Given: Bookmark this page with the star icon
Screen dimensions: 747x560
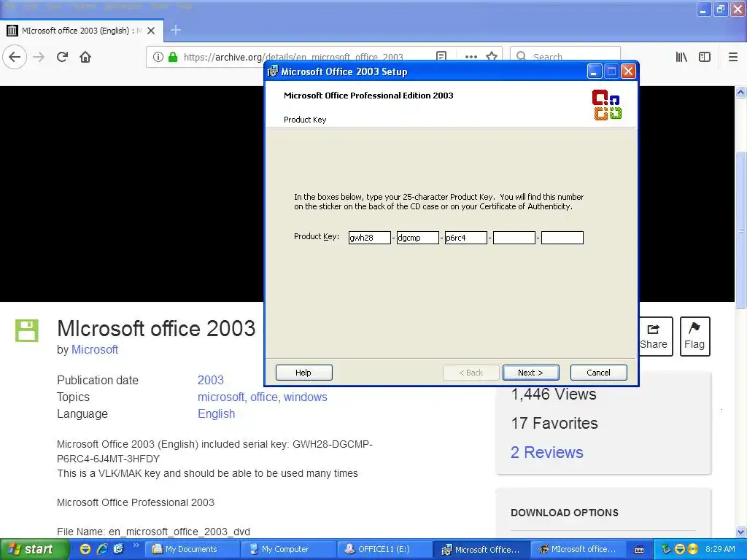Looking at the screenshot, I should (x=492, y=57).
